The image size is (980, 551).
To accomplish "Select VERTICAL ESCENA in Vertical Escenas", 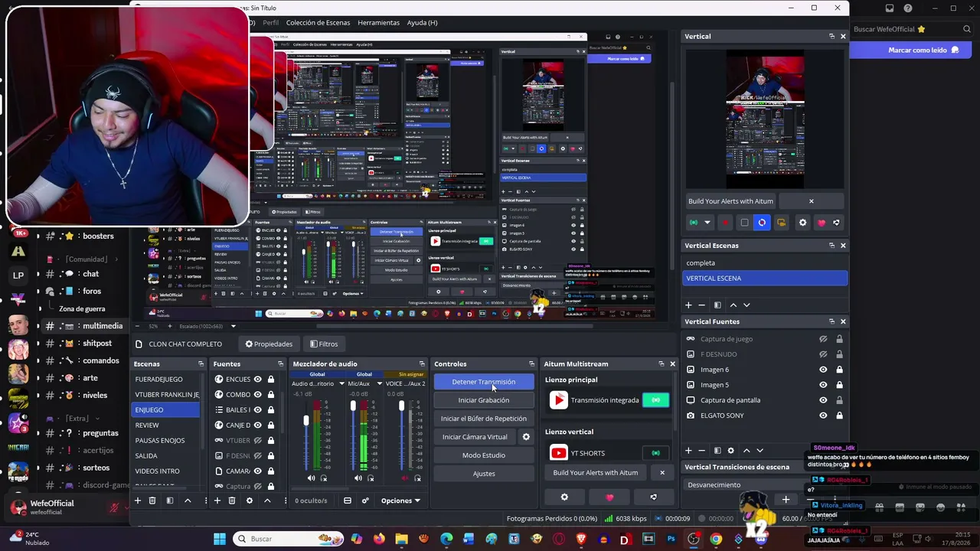I will pos(765,278).
